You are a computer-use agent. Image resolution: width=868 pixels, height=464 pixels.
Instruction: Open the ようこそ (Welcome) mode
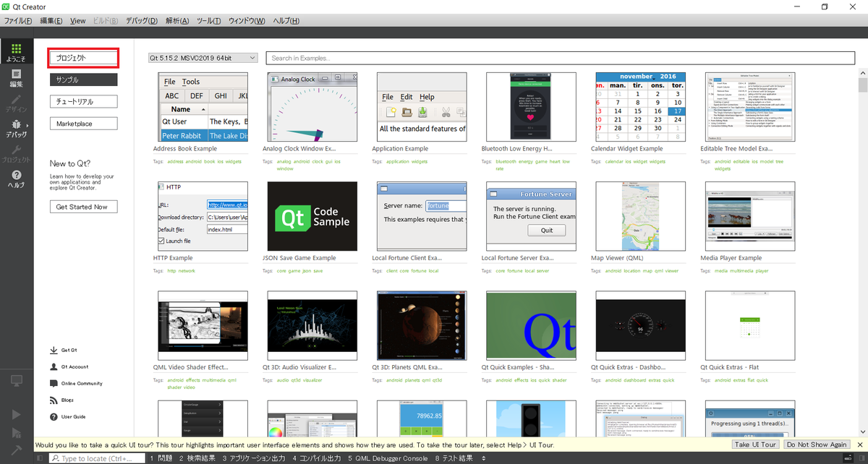click(16, 53)
